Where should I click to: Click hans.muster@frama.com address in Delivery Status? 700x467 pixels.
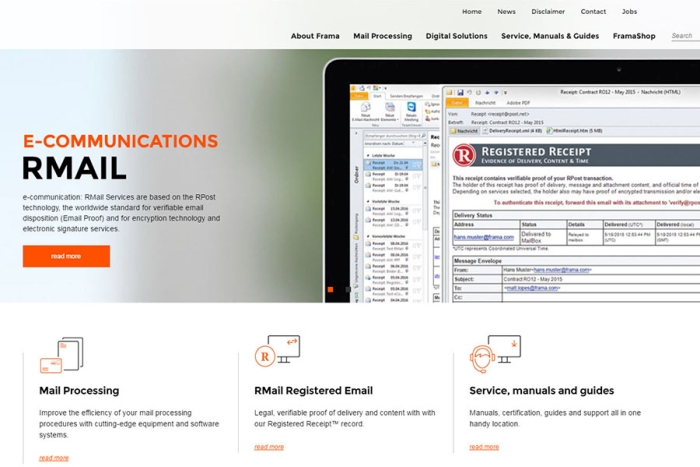[483, 237]
